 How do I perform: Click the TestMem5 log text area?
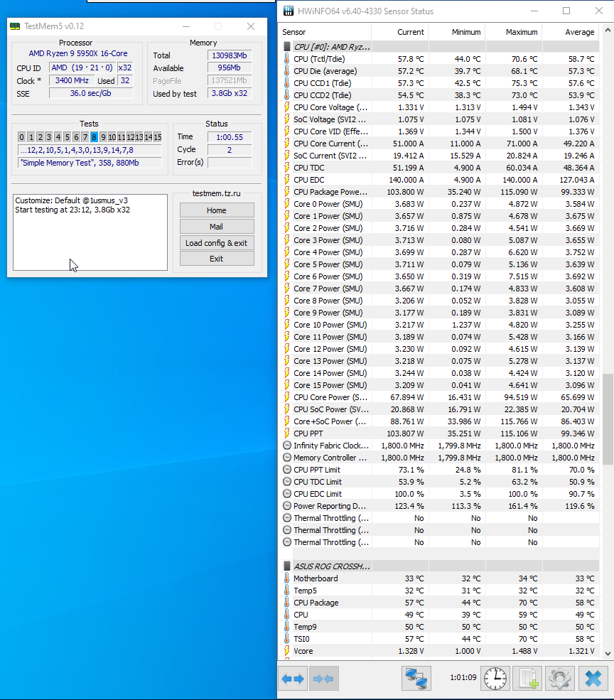[90, 232]
